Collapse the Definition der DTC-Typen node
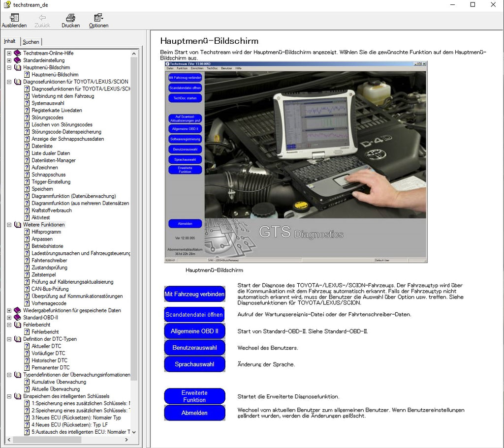The image size is (504, 448). (9, 339)
